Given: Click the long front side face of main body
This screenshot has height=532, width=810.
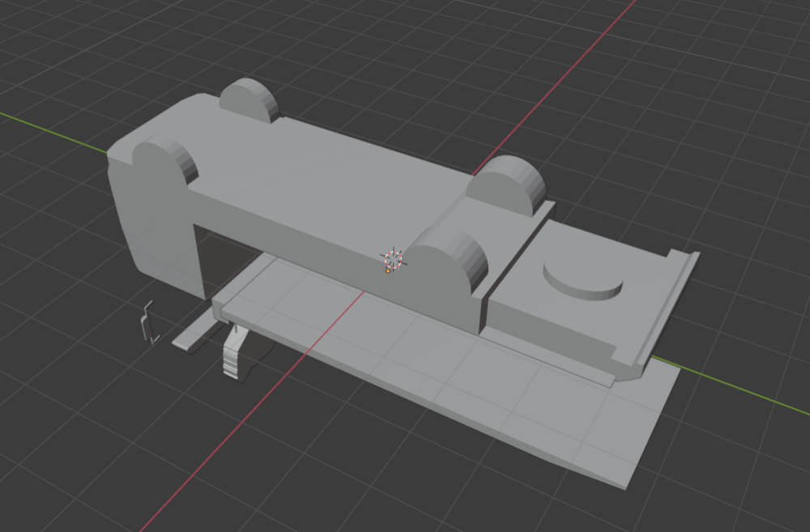Looking at the screenshot, I should point(340,259).
